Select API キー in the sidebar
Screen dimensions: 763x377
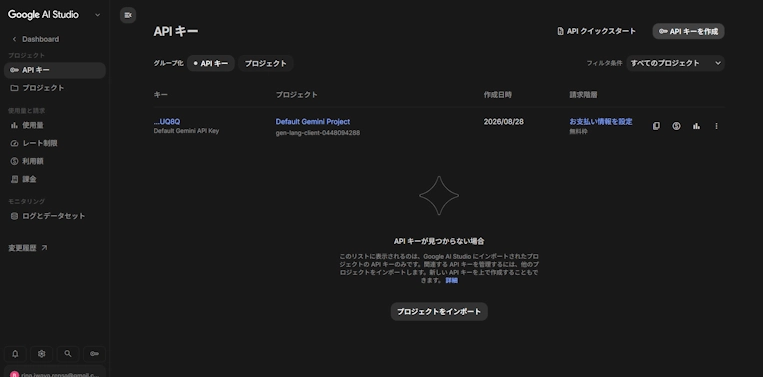tap(54, 70)
